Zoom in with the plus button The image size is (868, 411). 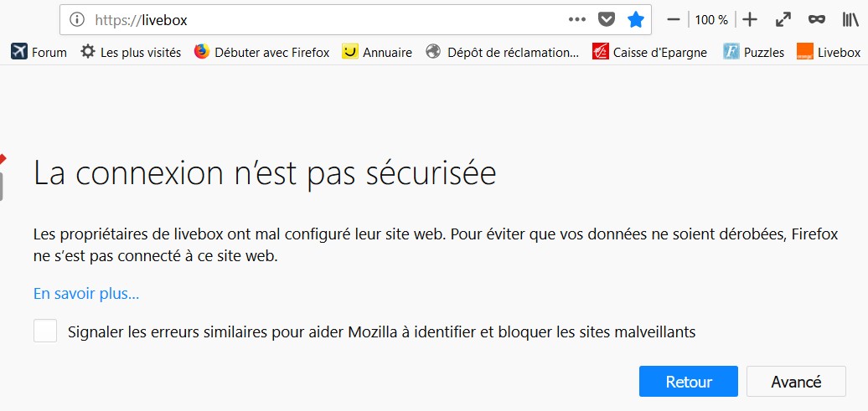750,19
